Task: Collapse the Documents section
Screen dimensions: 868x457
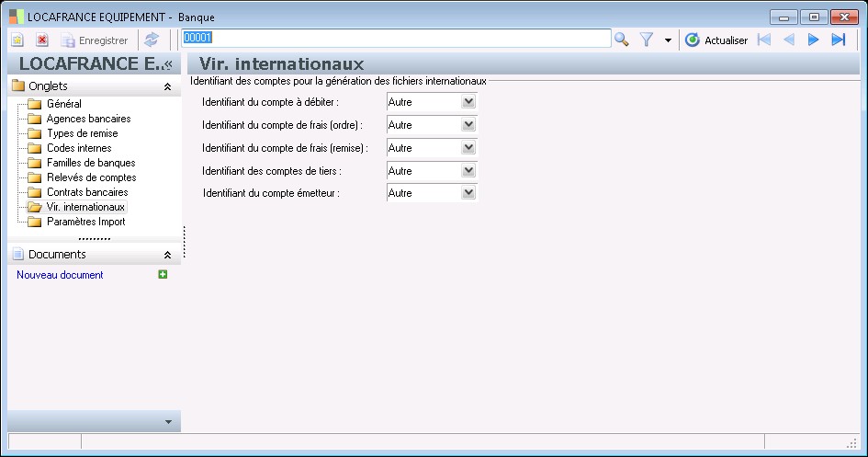Action: [x=167, y=255]
